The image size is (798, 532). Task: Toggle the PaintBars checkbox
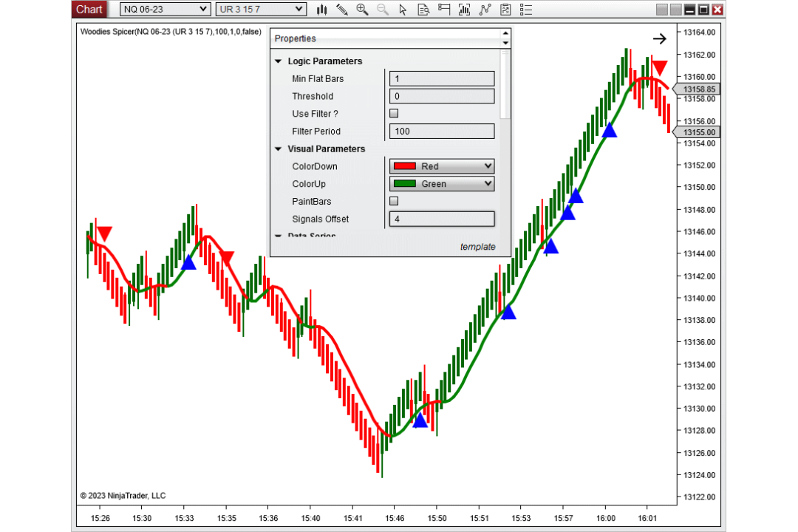[x=394, y=201]
